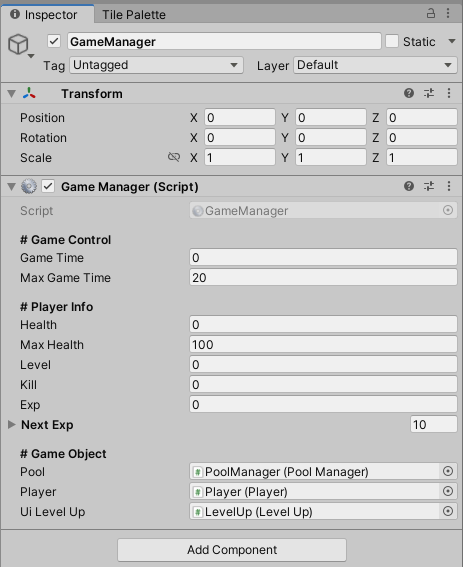Screen dimensions: 463x567
Task: Click the # Game Control header text
Action: click(65, 240)
